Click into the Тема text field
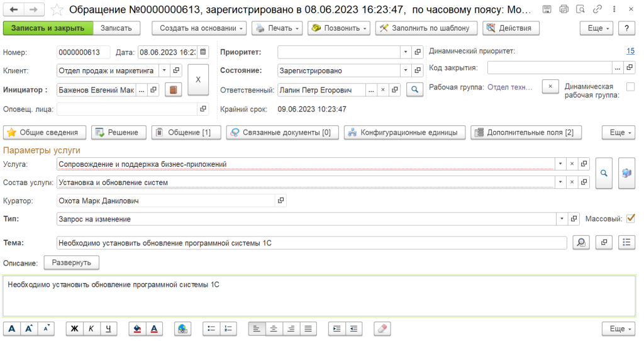Image resolution: width=644 pixels, height=341 pixels. [x=311, y=242]
